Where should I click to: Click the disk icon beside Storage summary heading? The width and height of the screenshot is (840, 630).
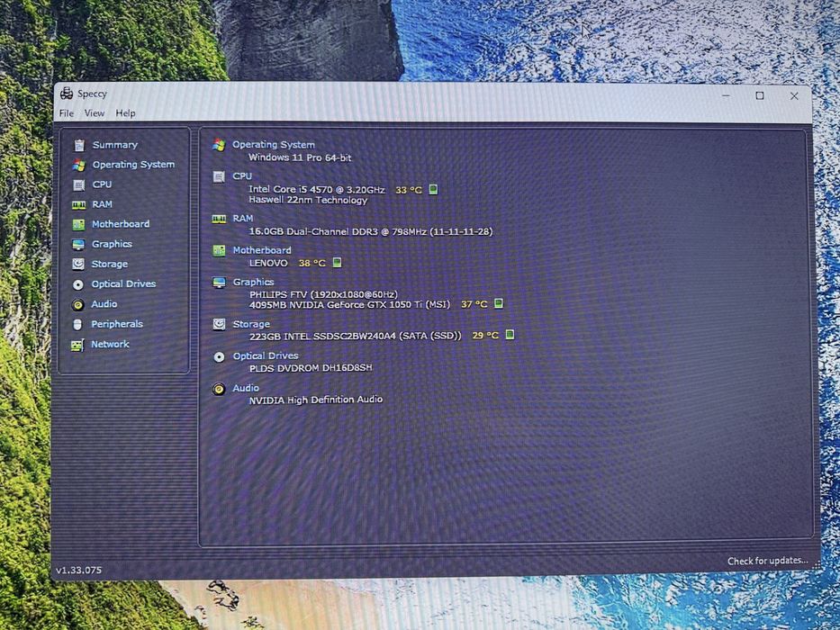click(x=219, y=324)
